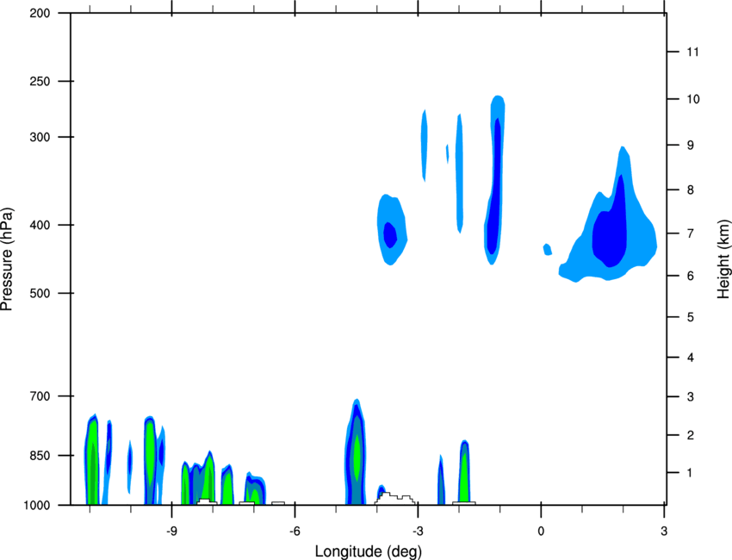Pick the 2 km height label
Viewport: 732px width, 560px height.
(x=691, y=435)
